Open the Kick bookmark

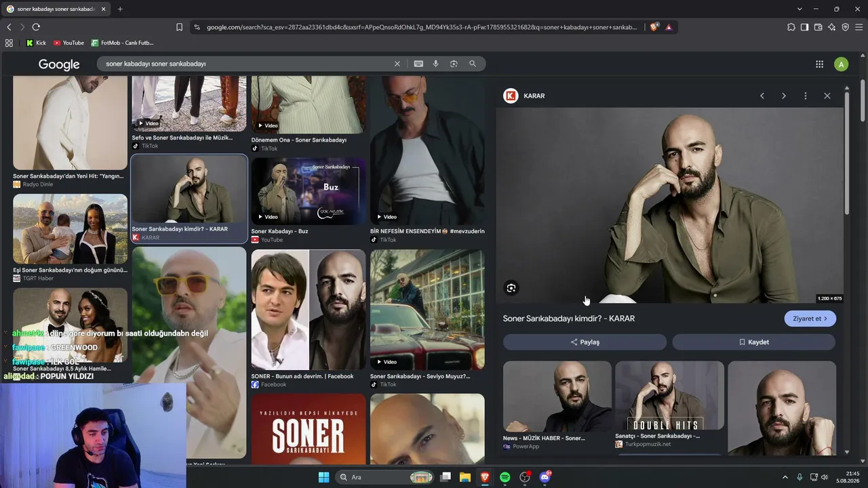click(x=37, y=43)
